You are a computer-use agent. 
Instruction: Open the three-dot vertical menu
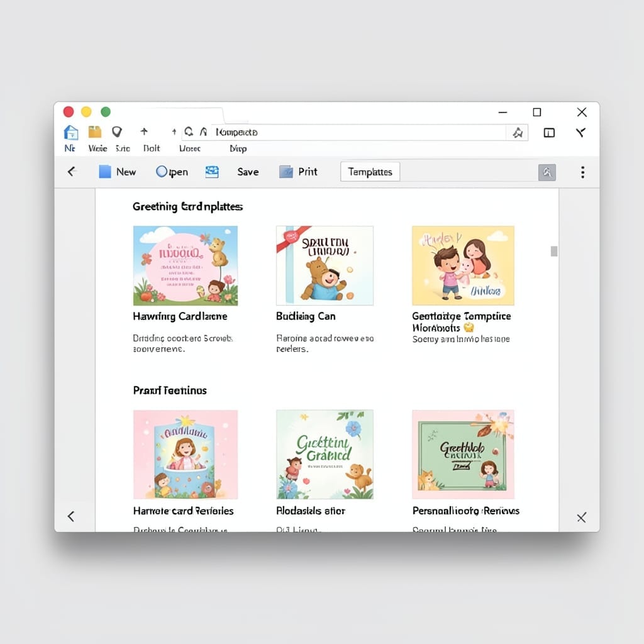point(582,172)
